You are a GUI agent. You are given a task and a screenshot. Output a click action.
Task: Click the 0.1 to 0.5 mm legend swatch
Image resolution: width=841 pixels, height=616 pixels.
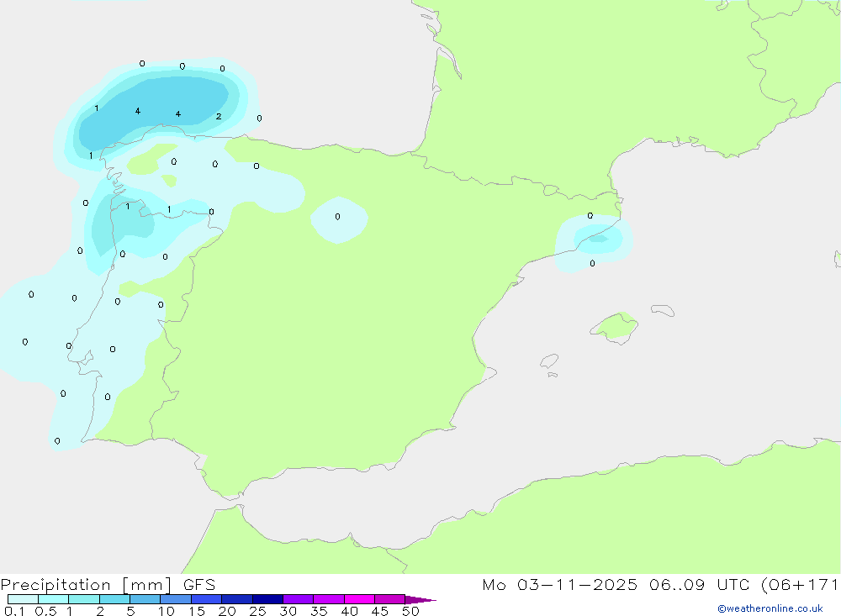pyautogui.click(x=23, y=599)
